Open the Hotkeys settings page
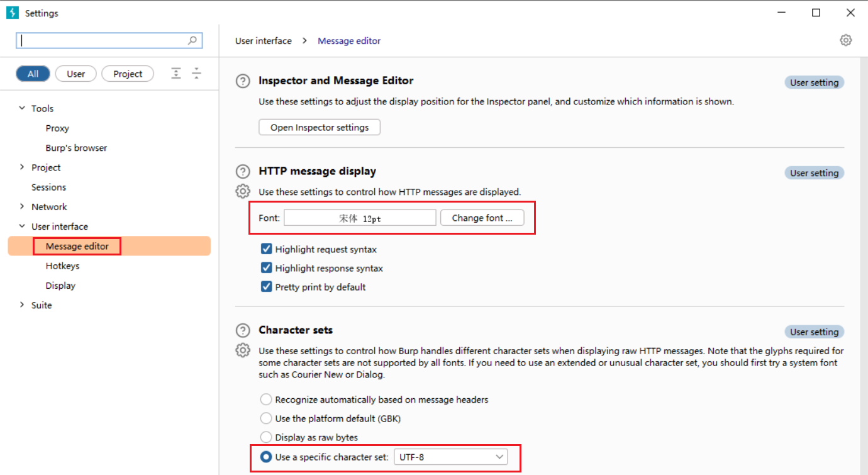Screen dimensions: 868x475 62,266
